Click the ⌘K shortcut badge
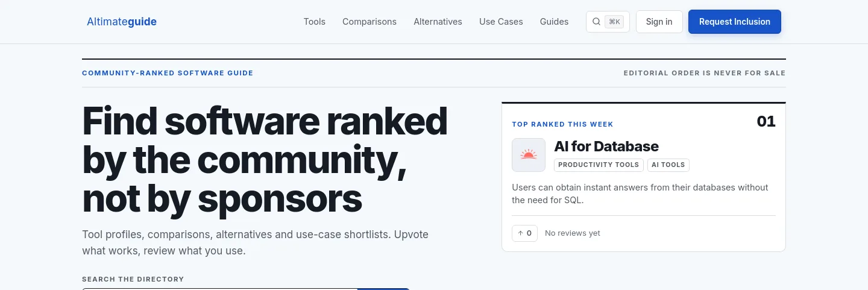 pyautogui.click(x=615, y=22)
